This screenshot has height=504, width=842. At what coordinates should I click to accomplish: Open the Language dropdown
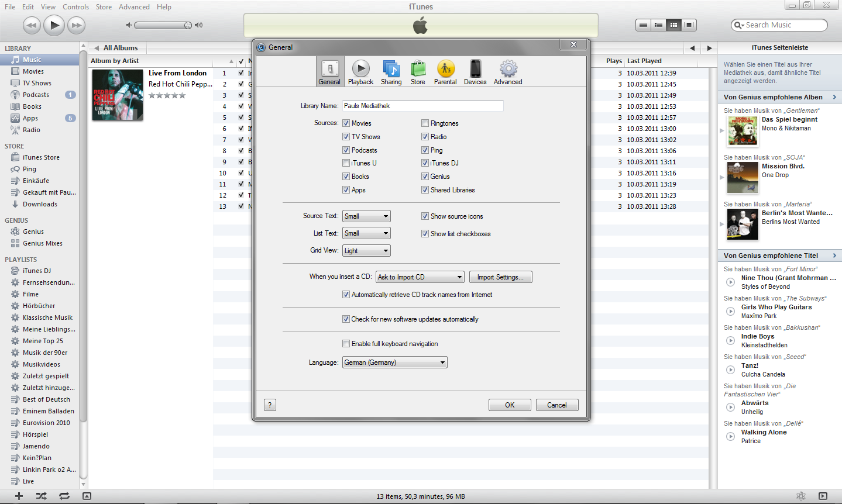(x=395, y=363)
